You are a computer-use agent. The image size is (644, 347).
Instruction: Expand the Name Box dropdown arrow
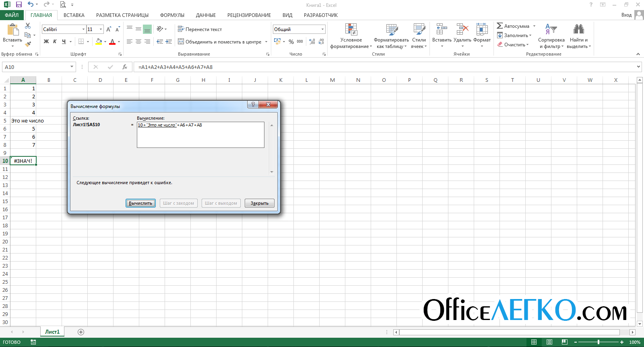click(x=72, y=67)
